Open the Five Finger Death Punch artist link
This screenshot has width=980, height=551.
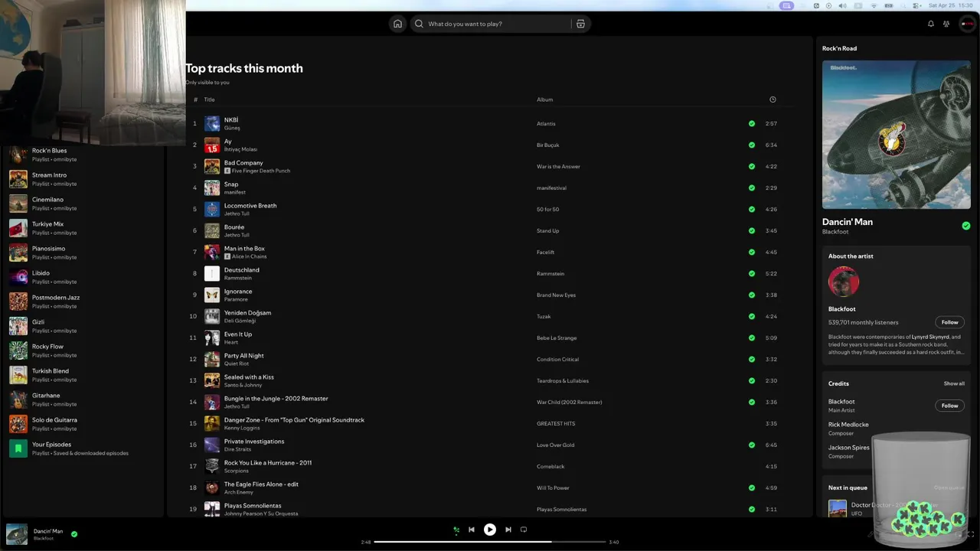261,171
